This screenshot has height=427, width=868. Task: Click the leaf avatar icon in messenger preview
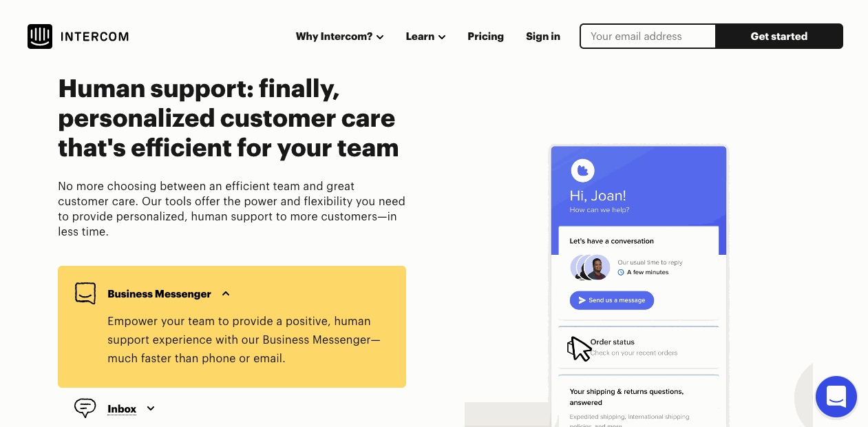coord(583,169)
